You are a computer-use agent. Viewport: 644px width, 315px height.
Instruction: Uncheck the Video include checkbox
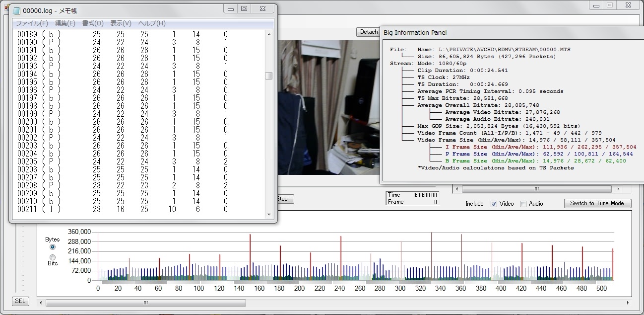[x=494, y=204]
